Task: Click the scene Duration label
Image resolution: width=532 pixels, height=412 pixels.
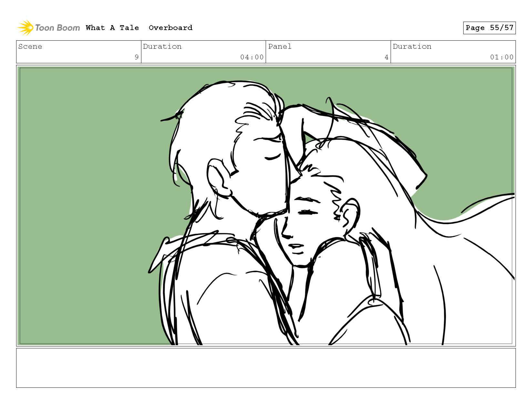Action: pos(162,46)
